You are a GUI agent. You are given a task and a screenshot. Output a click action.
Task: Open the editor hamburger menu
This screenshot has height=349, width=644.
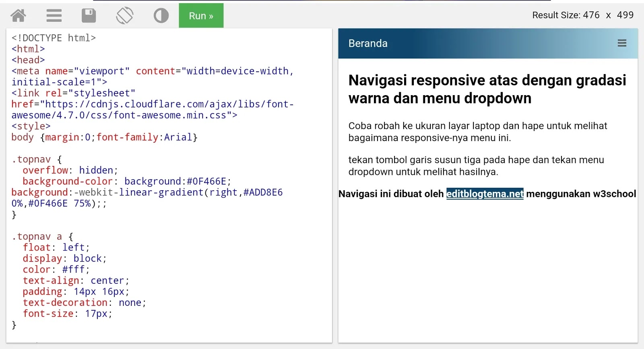tap(54, 16)
